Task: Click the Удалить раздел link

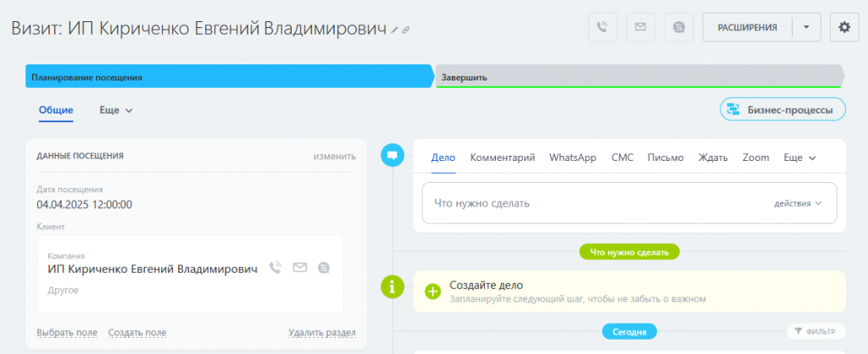Action: tap(322, 333)
